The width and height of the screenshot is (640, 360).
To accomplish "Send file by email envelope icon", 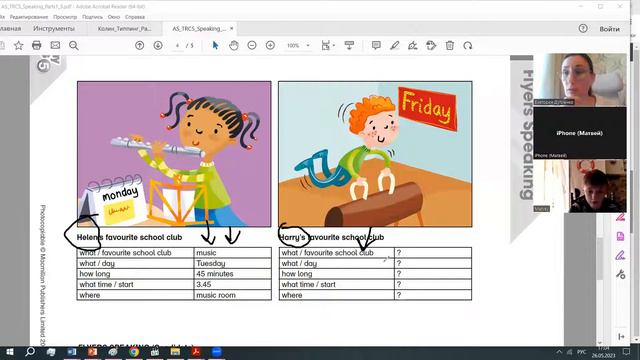I will 55,45.
